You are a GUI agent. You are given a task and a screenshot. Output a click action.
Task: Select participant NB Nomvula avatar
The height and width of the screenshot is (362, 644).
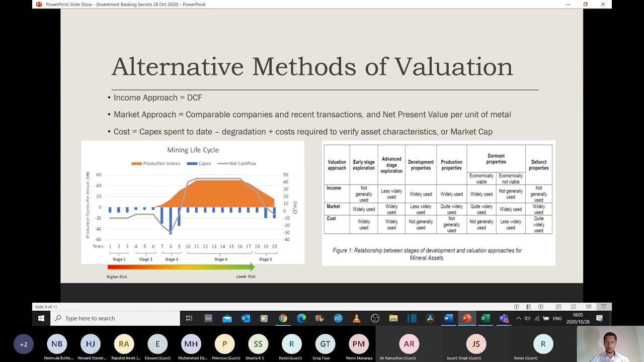57,344
